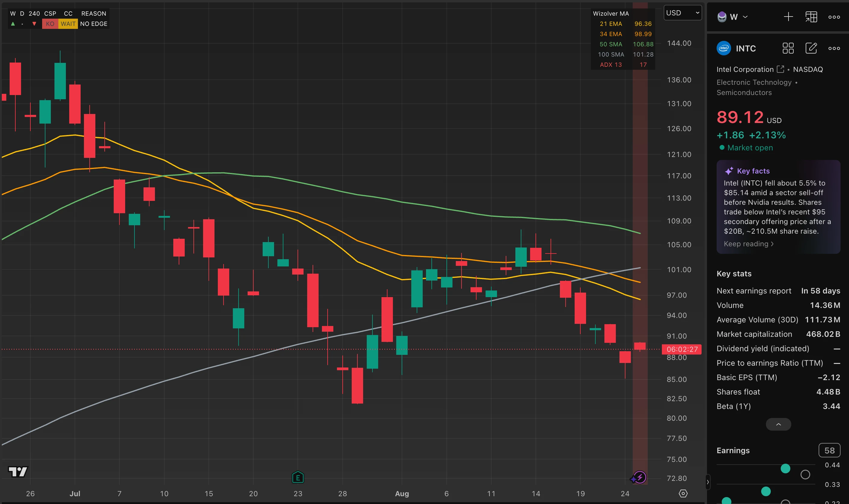
Task: Collapse the right side panel
Action: pyautogui.click(x=708, y=482)
